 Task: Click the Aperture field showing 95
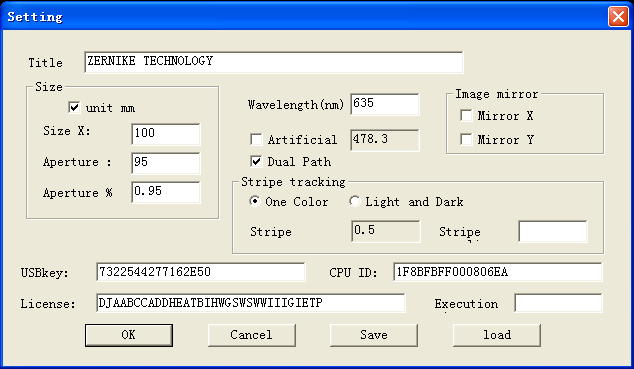(x=166, y=163)
